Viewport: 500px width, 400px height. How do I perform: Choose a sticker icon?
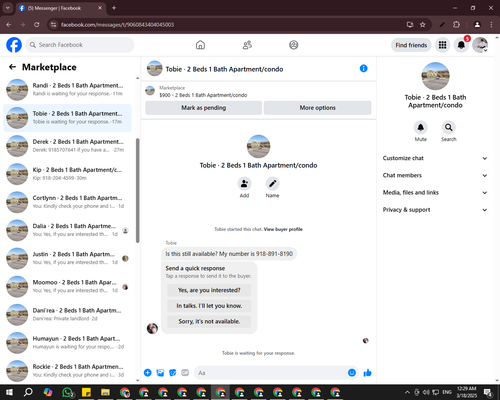(173, 373)
